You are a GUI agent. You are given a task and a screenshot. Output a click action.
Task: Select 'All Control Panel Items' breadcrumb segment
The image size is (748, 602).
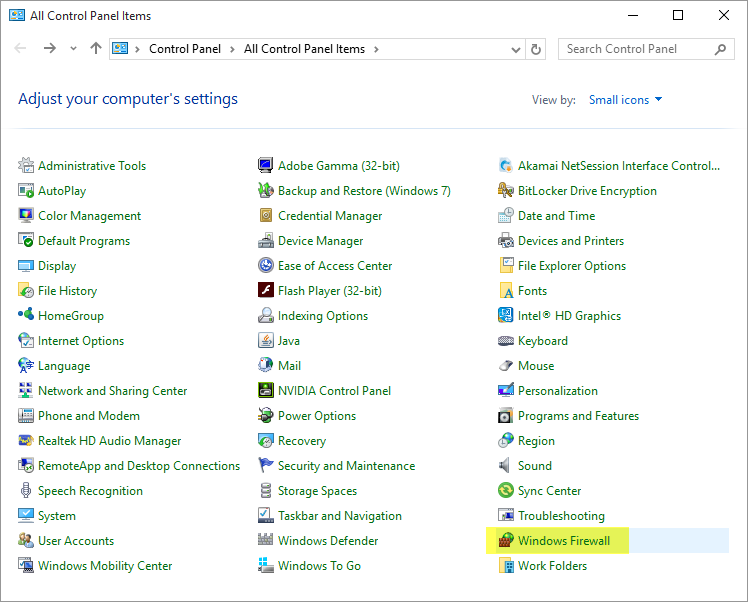point(304,49)
